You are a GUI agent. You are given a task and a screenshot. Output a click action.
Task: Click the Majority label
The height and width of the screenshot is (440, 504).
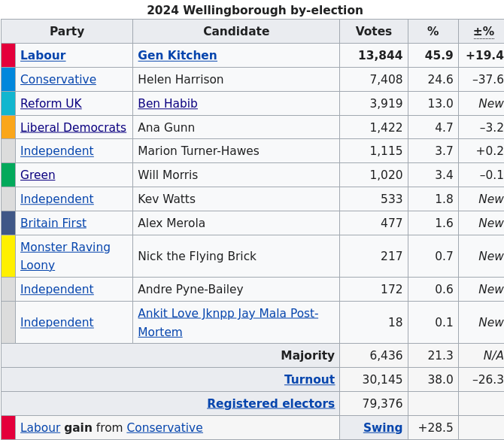pyautogui.click(x=308, y=356)
